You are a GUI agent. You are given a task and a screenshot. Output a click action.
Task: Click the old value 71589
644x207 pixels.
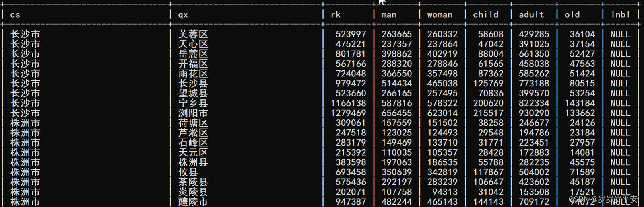tap(582, 172)
